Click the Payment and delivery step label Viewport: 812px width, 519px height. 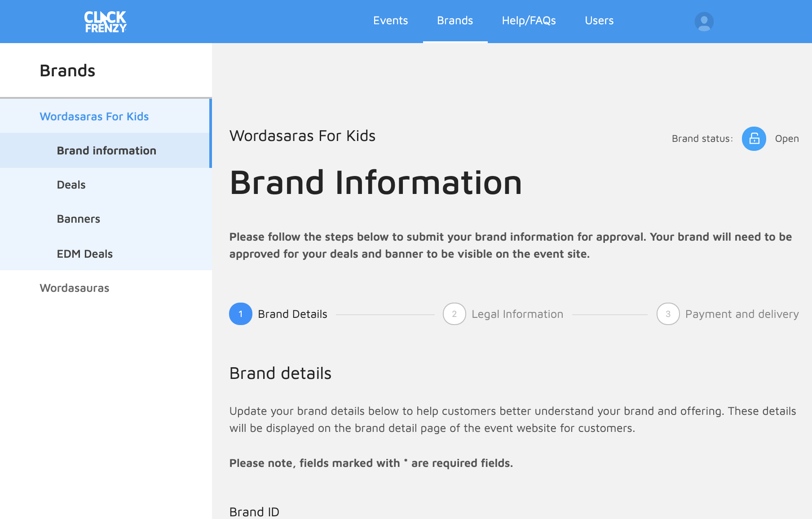pyautogui.click(x=742, y=314)
